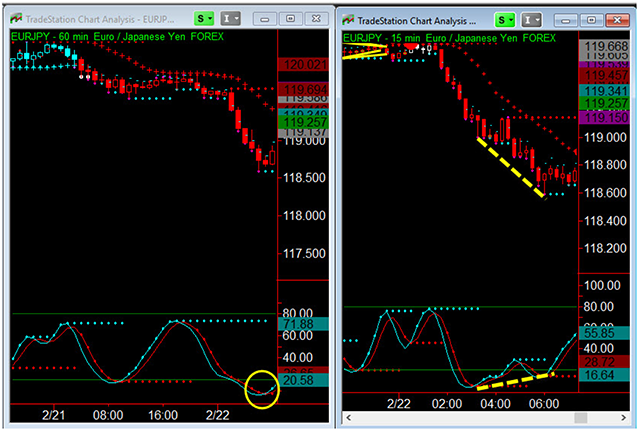Minimize the 15 min chart window
Screen dimensions: 640x432
[x=565, y=20]
